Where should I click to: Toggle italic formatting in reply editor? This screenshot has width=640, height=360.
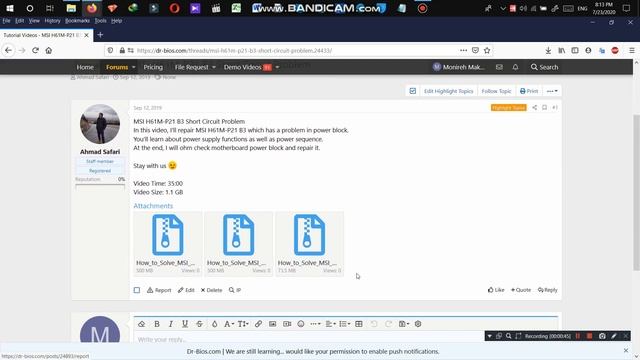coord(171,324)
